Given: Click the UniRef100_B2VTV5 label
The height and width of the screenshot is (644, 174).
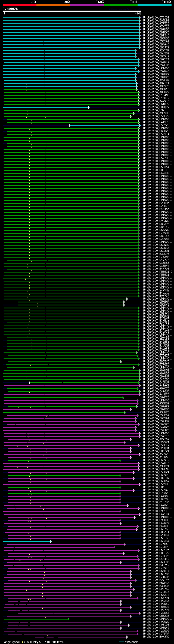Looking at the screenshot, I should (156, 580).
